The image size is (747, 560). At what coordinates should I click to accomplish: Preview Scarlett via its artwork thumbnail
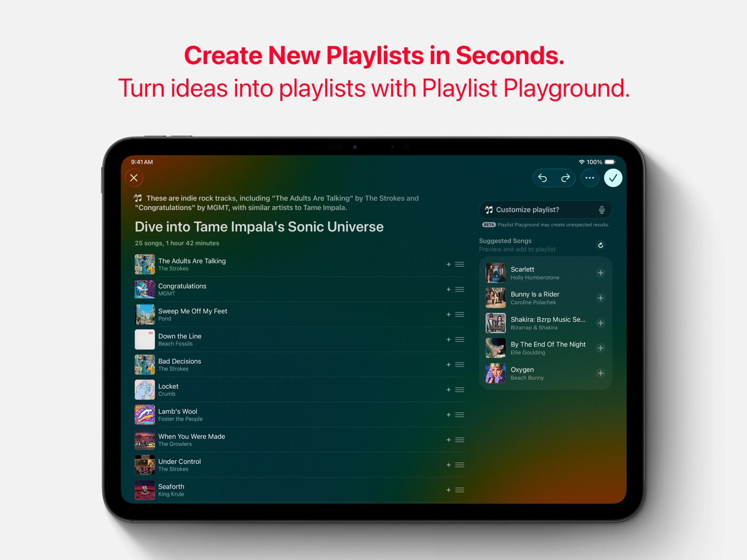[496, 273]
